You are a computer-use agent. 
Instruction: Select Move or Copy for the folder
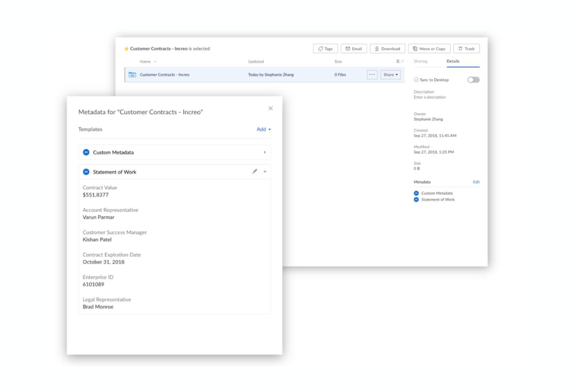(x=429, y=48)
